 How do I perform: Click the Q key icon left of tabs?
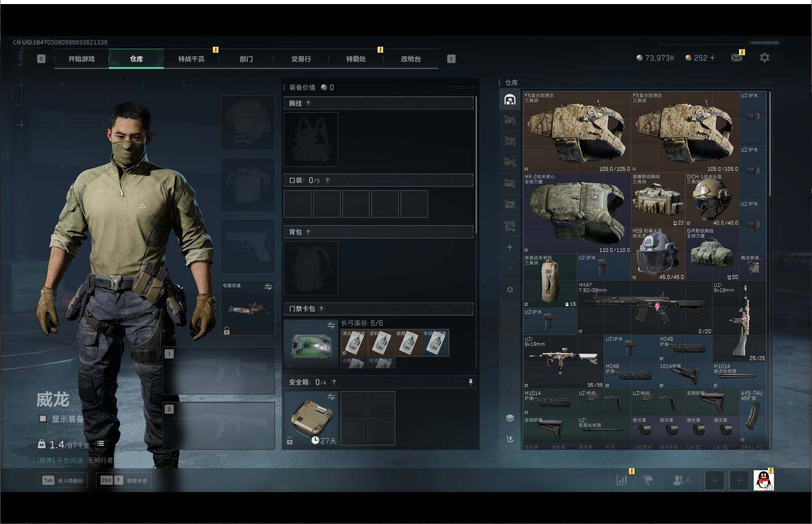point(42,59)
